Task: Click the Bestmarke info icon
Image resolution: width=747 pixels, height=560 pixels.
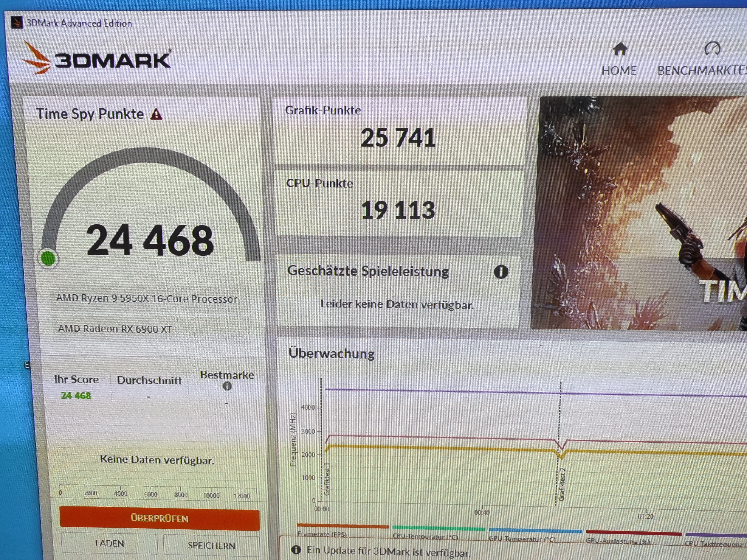Action: tap(227, 386)
